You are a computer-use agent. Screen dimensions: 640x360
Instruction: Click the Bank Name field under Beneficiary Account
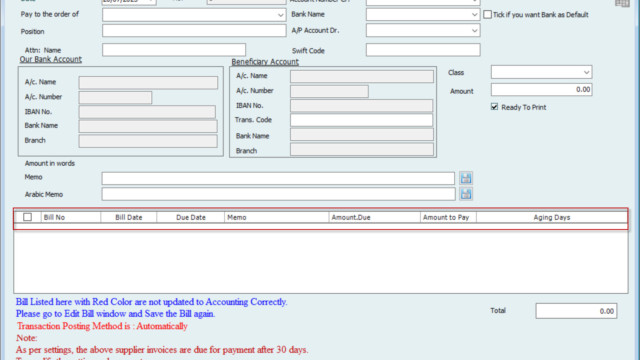pos(362,135)
